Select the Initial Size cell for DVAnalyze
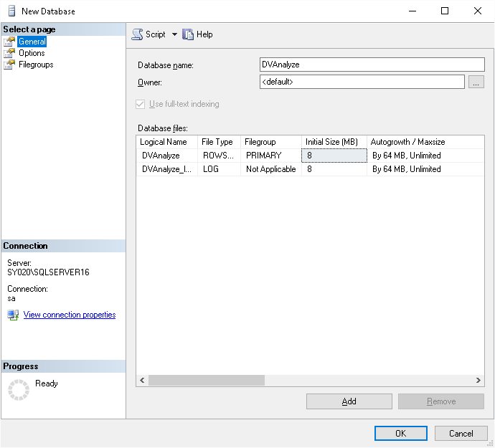495x448 pixels. [x=334, y=156]
